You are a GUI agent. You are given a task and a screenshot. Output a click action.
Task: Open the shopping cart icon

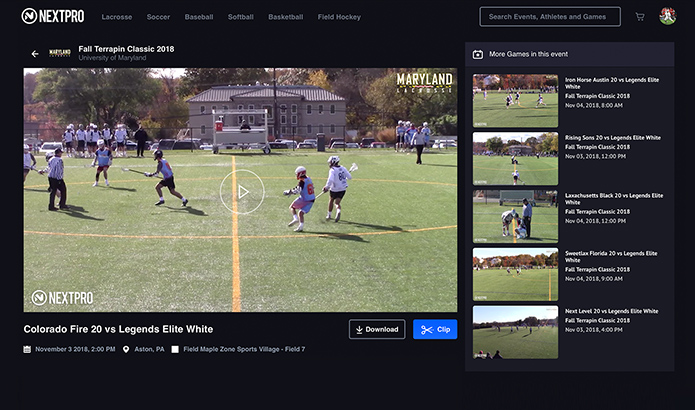[640, 17]
